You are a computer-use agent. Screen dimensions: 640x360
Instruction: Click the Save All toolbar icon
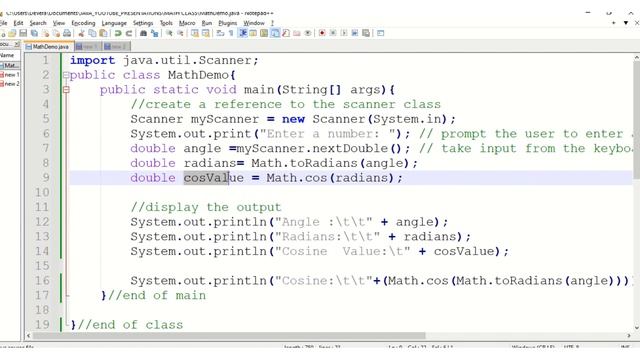[34, 33]
